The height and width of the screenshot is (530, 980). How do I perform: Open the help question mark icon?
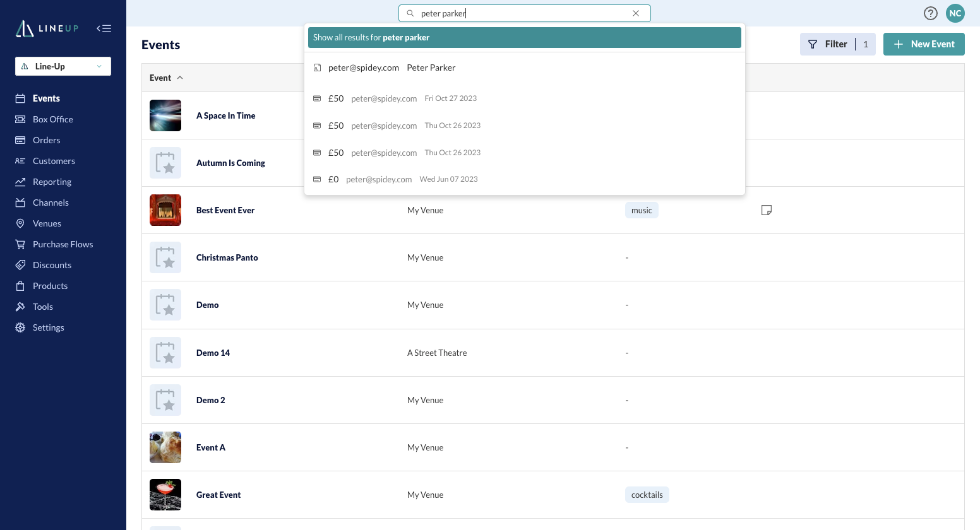[x=930, y=13]
